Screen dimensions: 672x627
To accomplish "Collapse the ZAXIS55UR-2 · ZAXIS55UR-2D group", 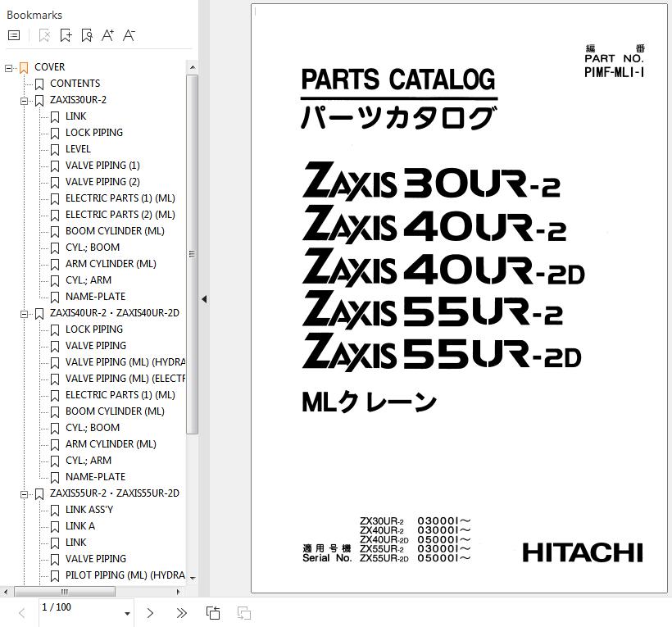I will coord(24,494).
